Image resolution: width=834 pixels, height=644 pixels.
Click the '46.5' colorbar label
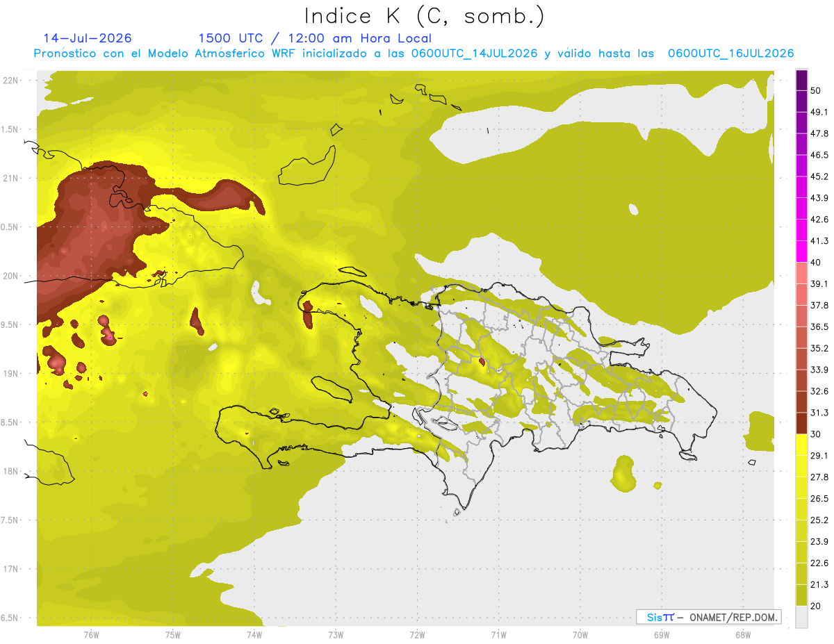(x=819, y=155)
